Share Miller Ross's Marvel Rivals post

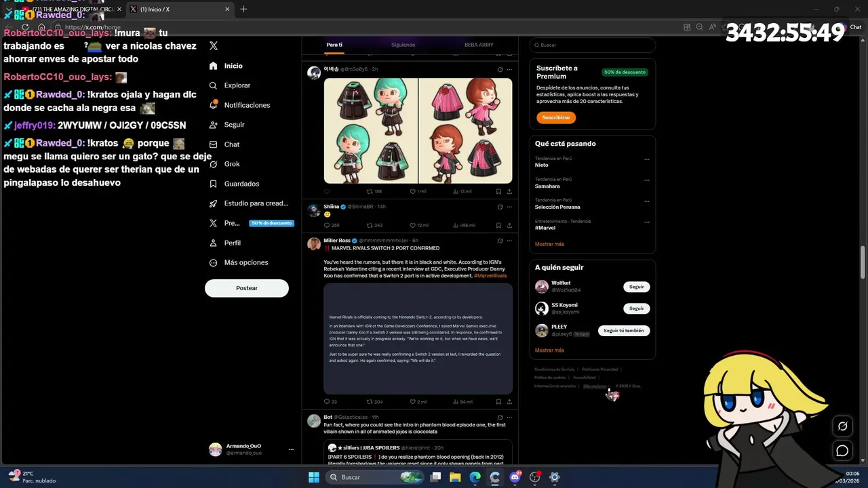pyautogui.click(x=509, y=402)
